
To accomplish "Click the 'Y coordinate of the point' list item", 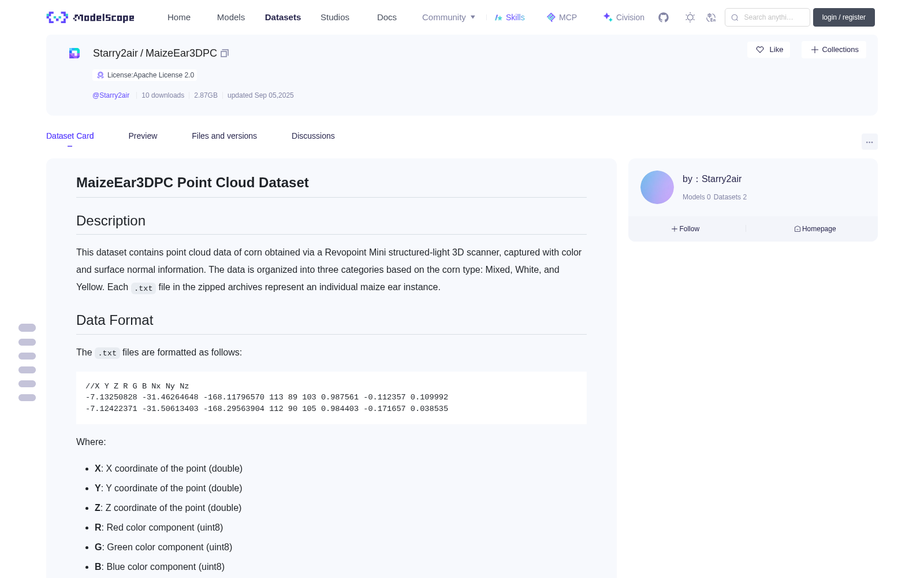I will tap(169, 488).
